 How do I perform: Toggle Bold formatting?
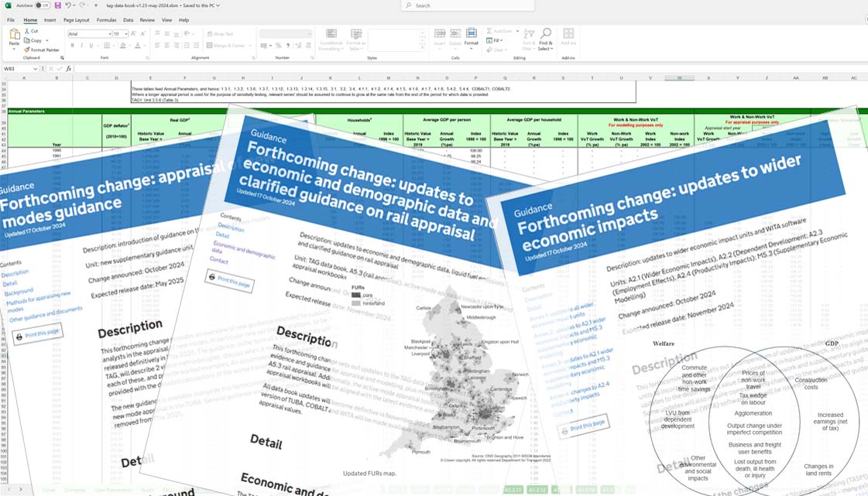[72, 46]
